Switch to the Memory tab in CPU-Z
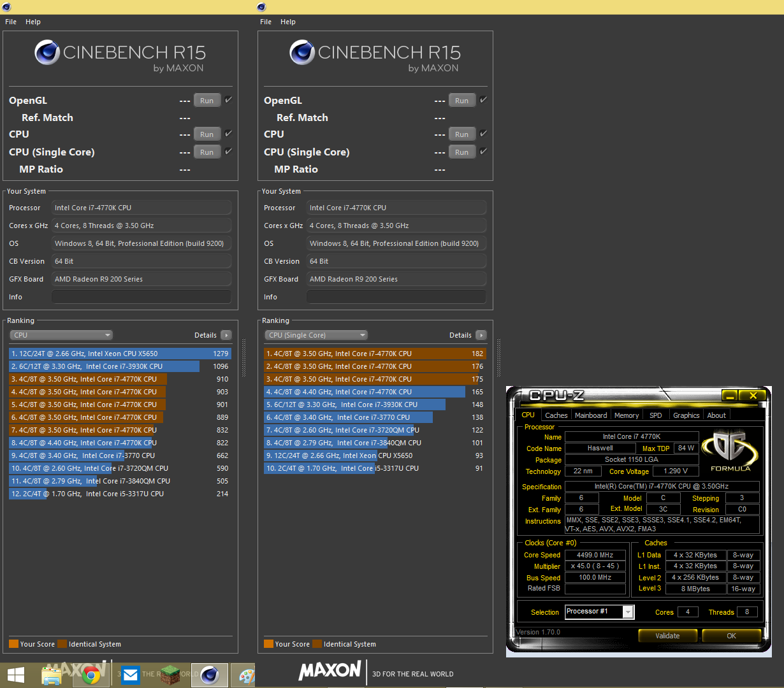This screenshot has height=688, width=784. point(627,415)
